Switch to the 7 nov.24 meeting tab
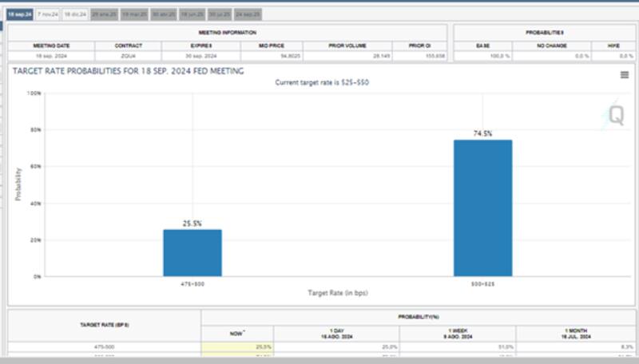 pyautogui.click(x=48, y=14)
